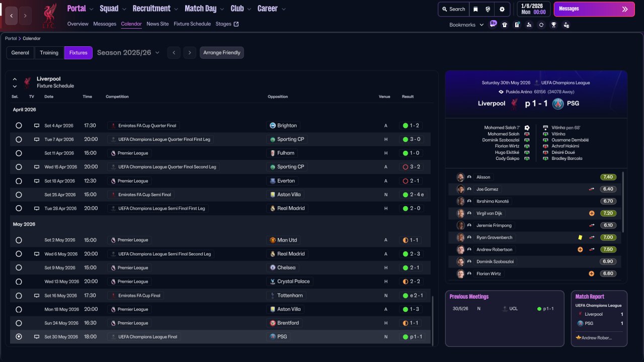Select the radio button for the Chelsea fixture

[x=19, y=268]
